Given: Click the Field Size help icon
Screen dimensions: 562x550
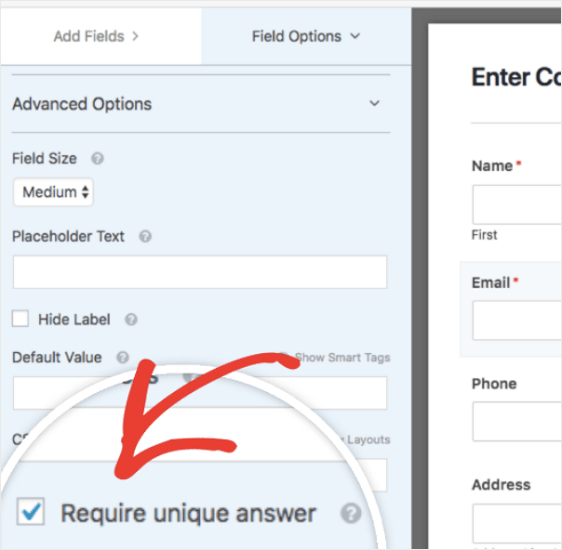Looking at the screenshot, I should pos(97,158).
